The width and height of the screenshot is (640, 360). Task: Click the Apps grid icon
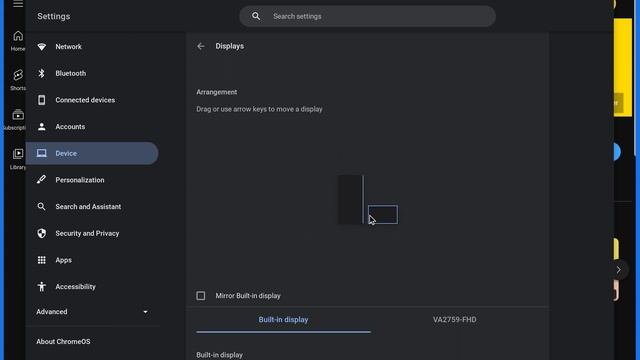click(41, 260)
